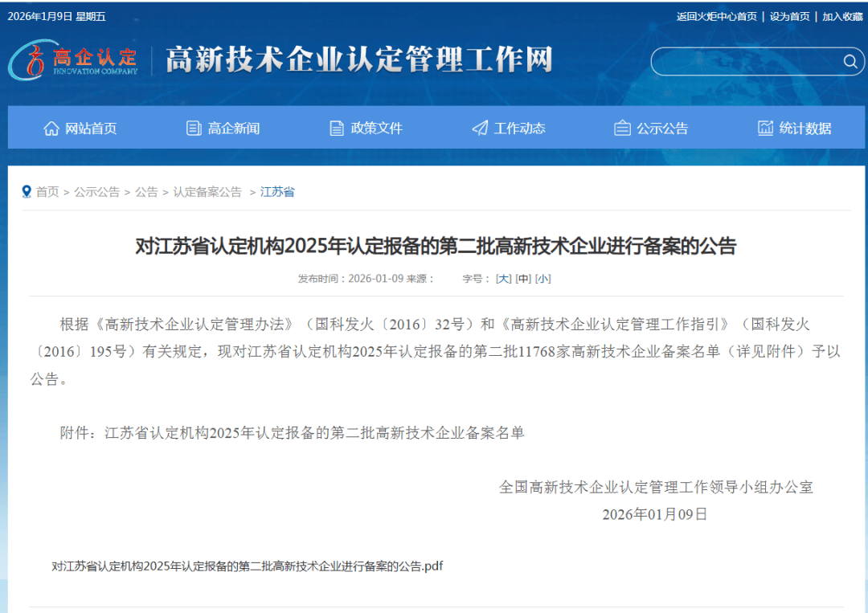Click the document icon beside 政策文件
This screenshot has width=868, height=613.
pyautogui.click(x=337, y=129)
